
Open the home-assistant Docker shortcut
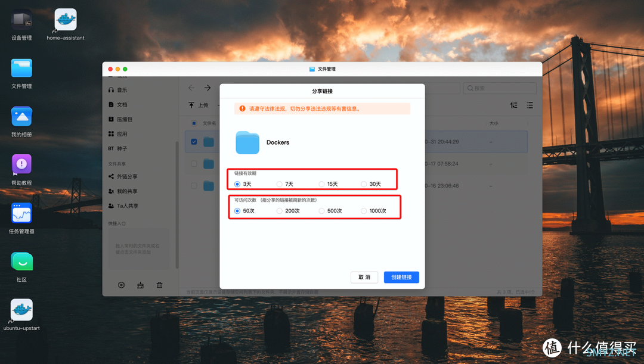pyautogui.click(x=66, y=20)
